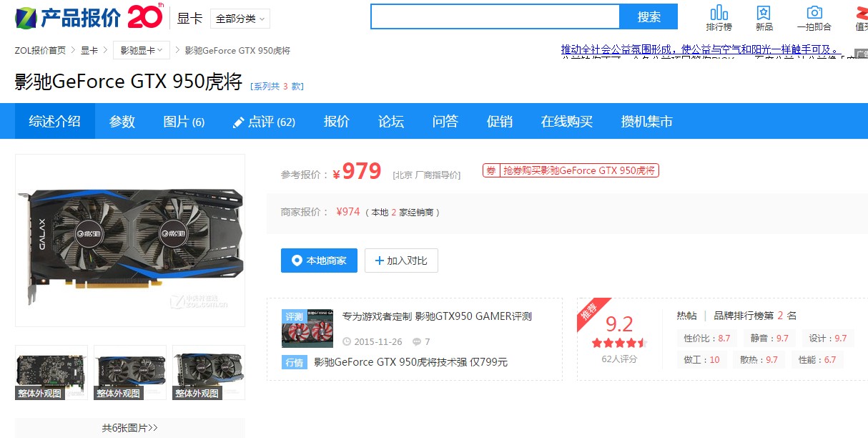Click the 做工：10 rating tag

click(x=701, y=359)
